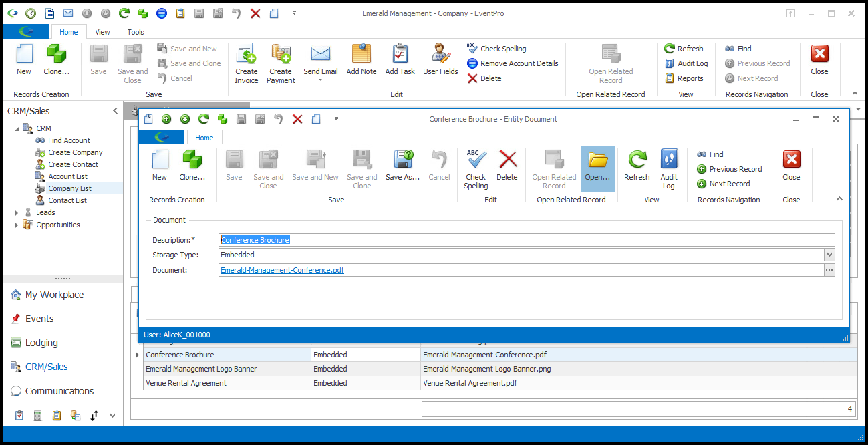Click the clock icon in the main title bar

(x=31, y=13)
